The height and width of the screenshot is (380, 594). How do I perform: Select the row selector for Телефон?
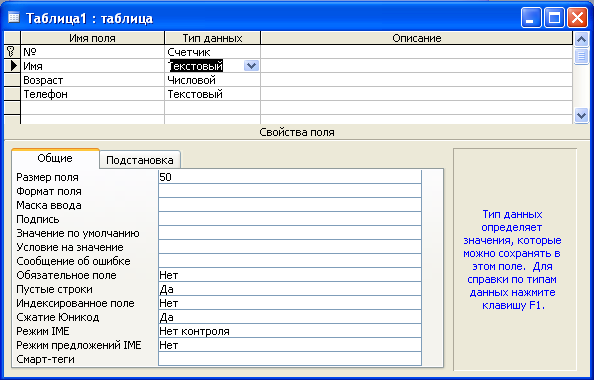click(12, 94)
